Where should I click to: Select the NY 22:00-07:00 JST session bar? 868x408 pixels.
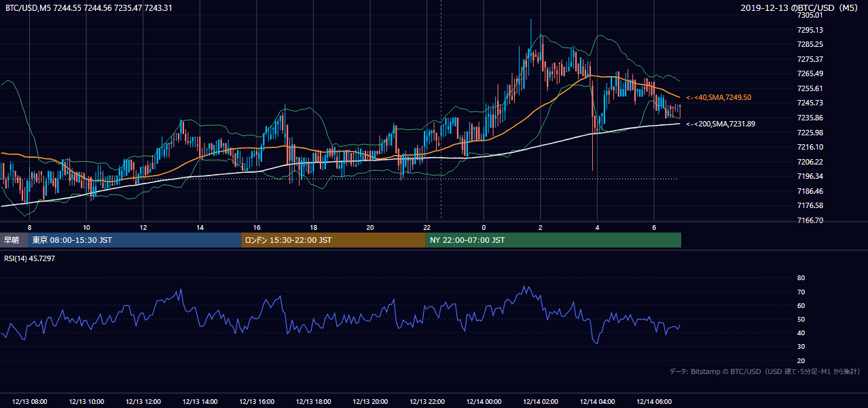click(554, 240)
